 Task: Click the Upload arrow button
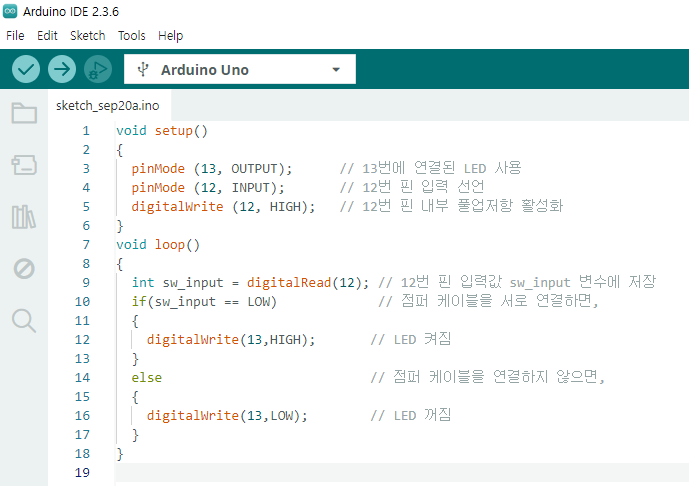62,69
